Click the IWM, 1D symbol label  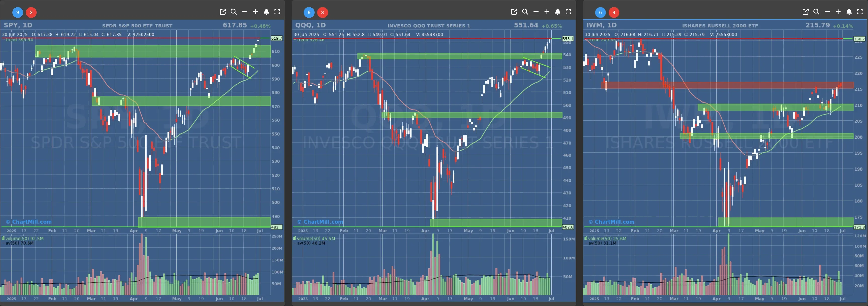click(601, 25)
